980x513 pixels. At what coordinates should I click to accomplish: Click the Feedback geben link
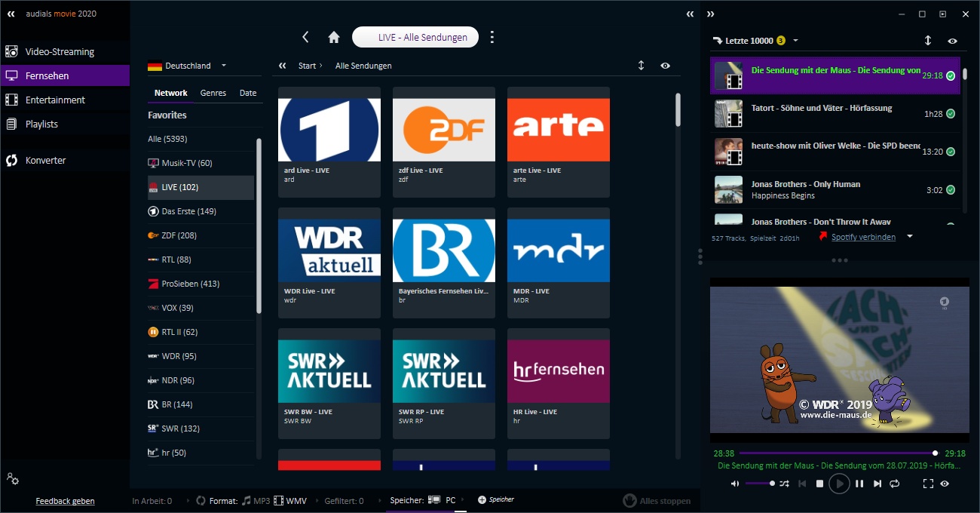coord(65,501)
